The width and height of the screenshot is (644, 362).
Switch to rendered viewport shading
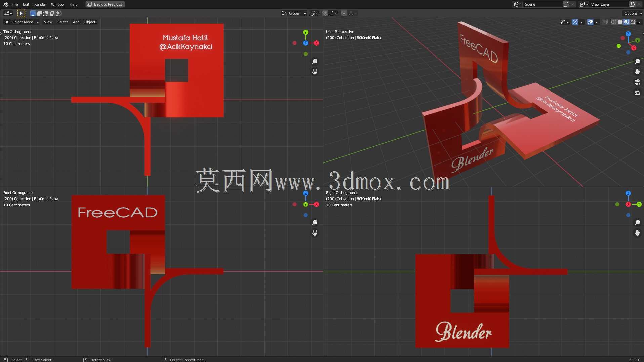click(x=633, y=22)
